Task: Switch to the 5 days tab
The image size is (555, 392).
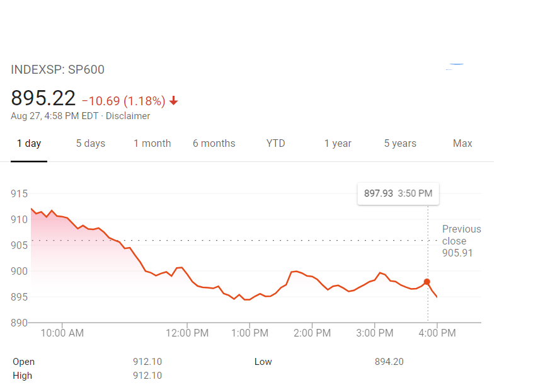Action: pyautogui.click(x=91, y=144)
